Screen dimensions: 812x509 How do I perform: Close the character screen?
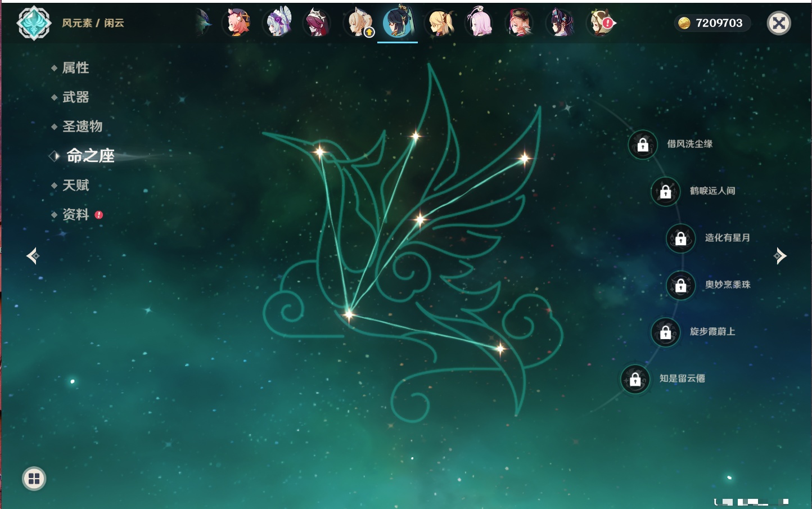click(x=779, y=23)
